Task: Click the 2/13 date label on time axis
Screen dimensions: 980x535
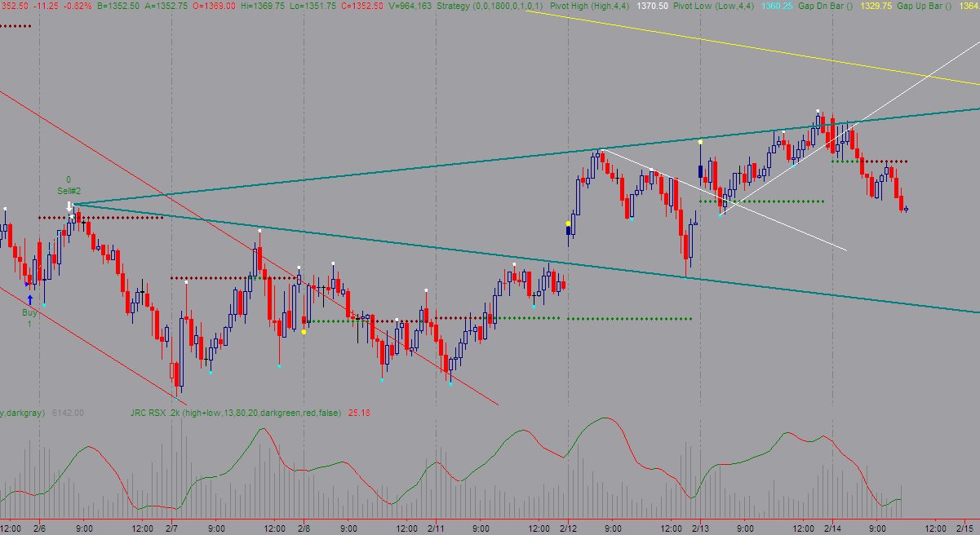Action: (x=701, y=528)
